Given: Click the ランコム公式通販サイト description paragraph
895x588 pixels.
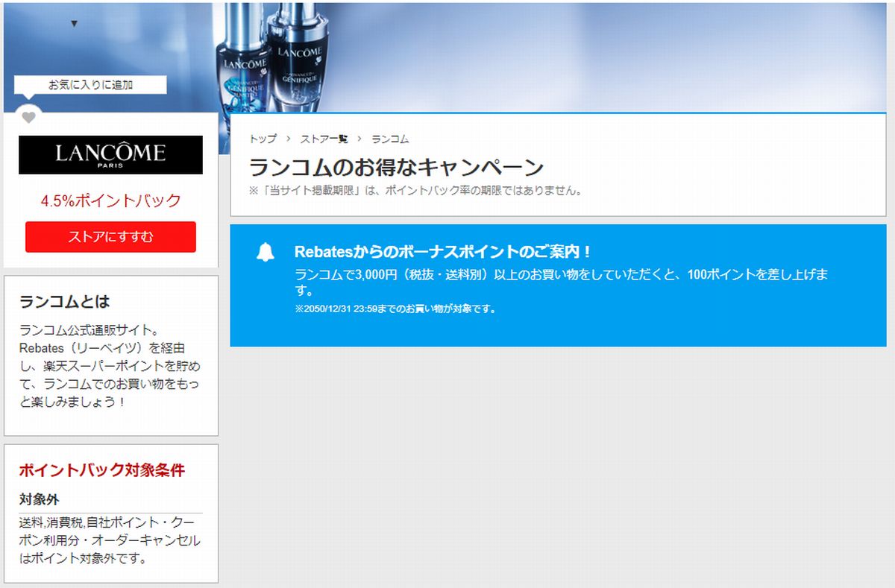Looking at the screenshot, I should click(110, 366).
